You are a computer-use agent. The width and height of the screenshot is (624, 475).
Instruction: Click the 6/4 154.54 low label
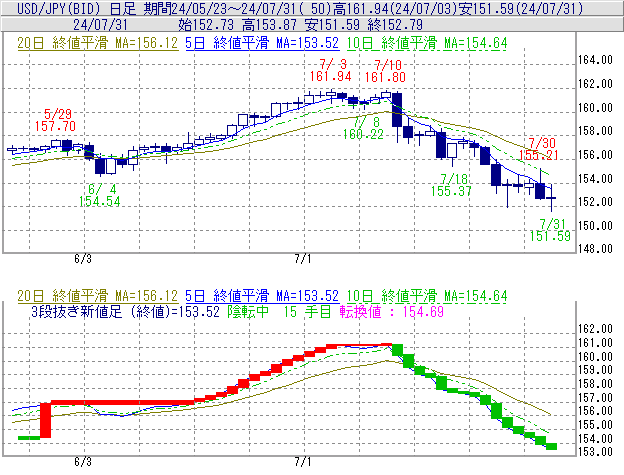(x=99, y=195)
